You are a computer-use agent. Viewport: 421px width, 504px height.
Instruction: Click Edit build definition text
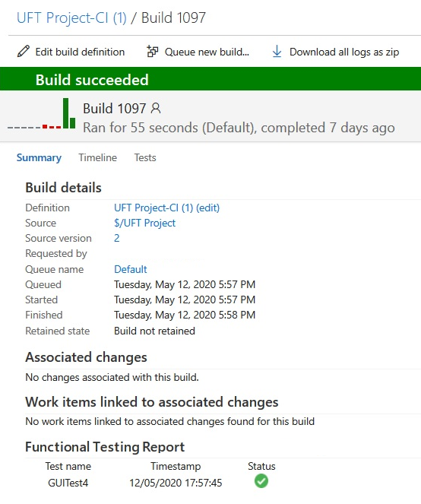pyautogui.click(x=80, y=52)
